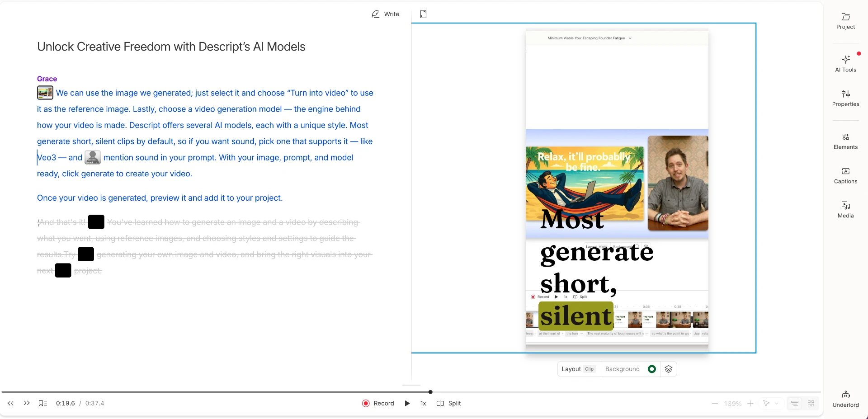Image resolution: width=868 pixels, height=419 pixels.
Task: Click the drag handle above the timeline bar
Action: point(411,385)
